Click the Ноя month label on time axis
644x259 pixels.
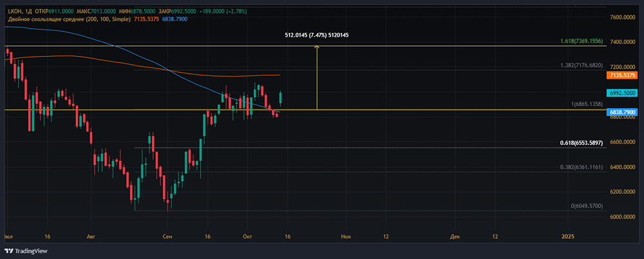[346, 237]
